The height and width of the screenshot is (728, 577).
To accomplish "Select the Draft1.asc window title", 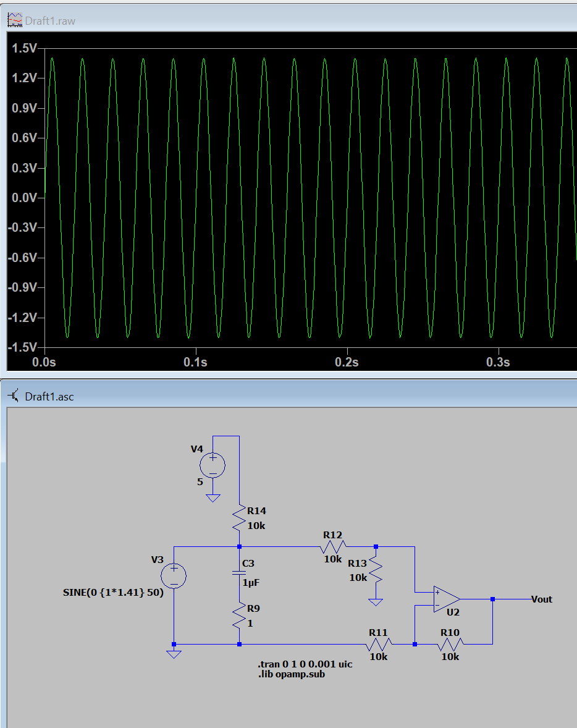I will tap(49, 397).
